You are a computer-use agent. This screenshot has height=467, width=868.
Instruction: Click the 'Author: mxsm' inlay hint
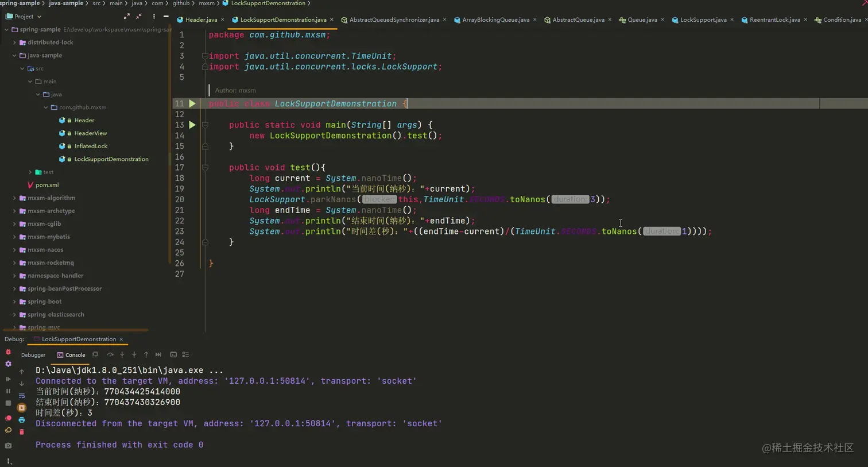tap(235, 91)
